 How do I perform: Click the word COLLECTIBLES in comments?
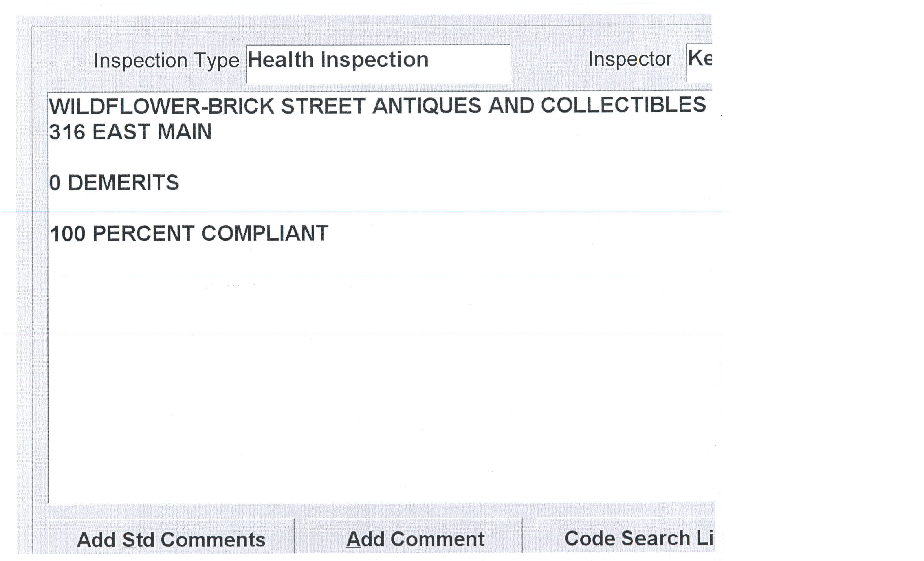[623, 105]
